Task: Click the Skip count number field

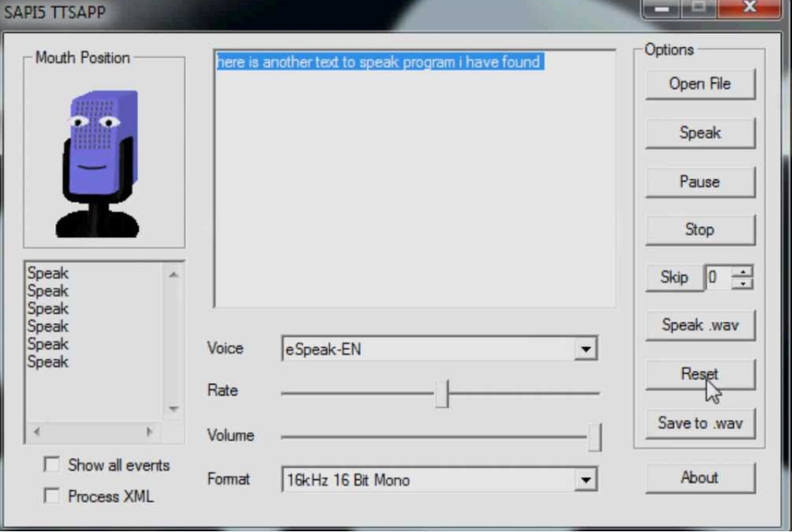Action: 718,277
